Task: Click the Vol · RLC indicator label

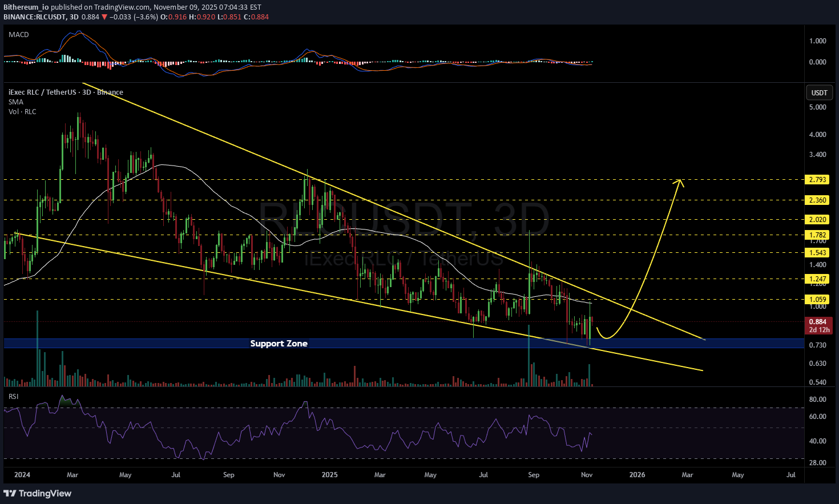Action: 22,112
